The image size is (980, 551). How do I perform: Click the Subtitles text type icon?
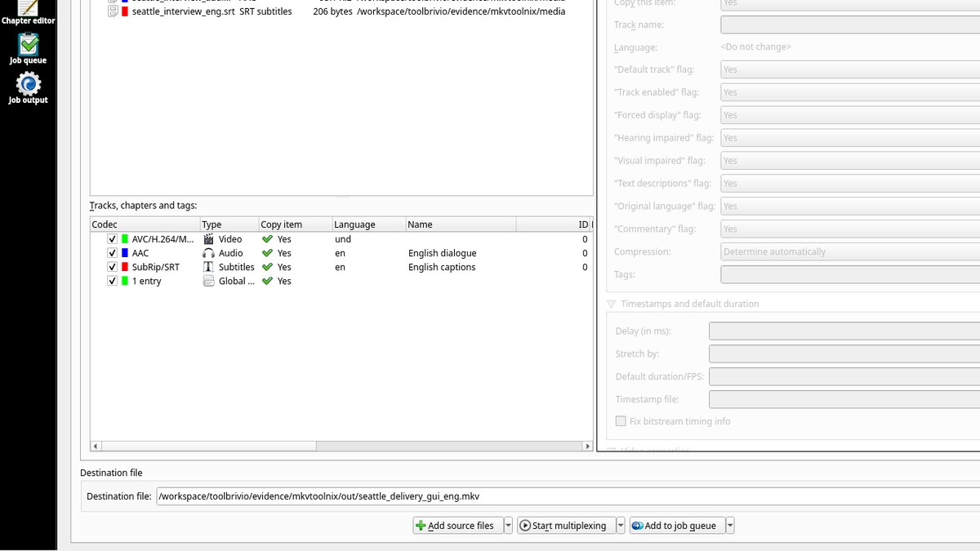[x=209, y=267]
